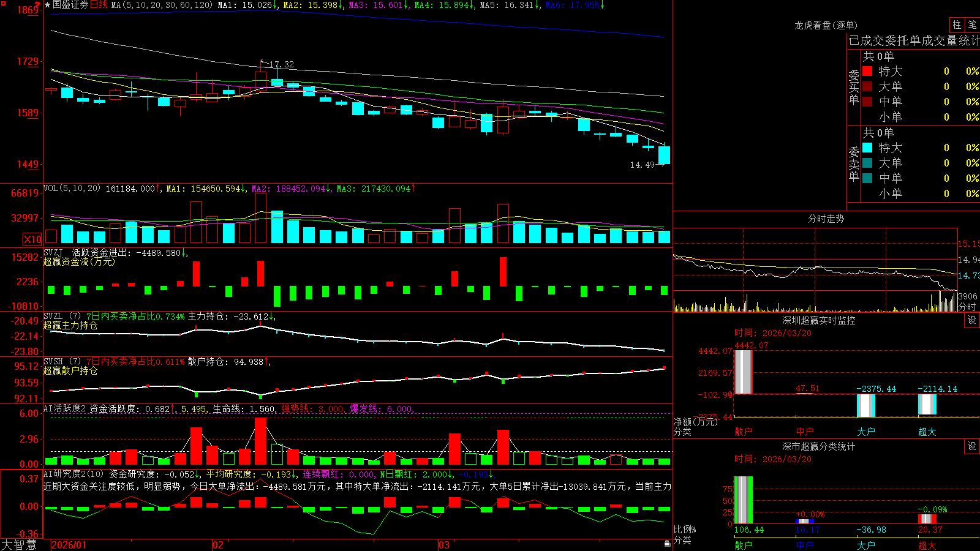
Task: Select the 02 month marker
Action: click(x=218, y=545)
